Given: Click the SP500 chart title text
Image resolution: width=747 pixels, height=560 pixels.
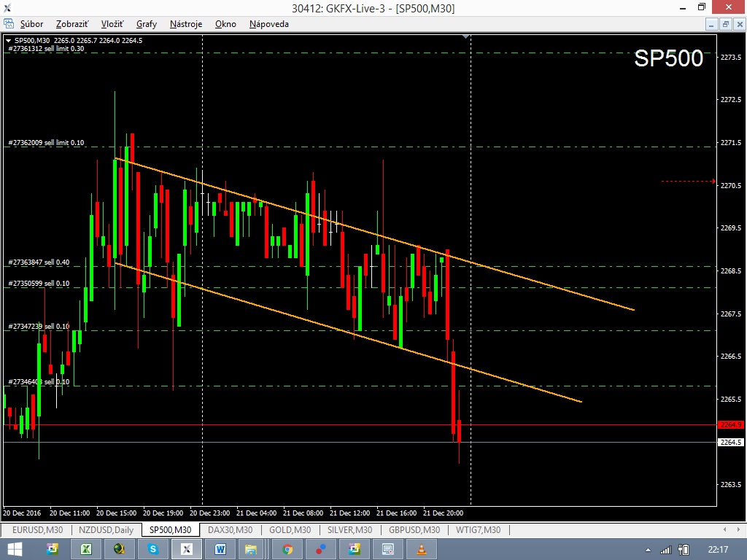Looking at the screenshot, I should 668,58.
